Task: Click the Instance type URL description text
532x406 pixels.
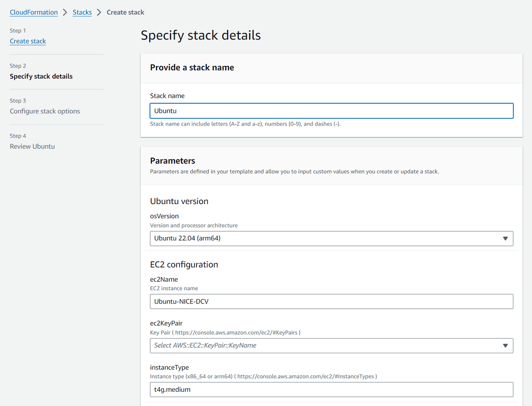Action: (x=264, y=376)
